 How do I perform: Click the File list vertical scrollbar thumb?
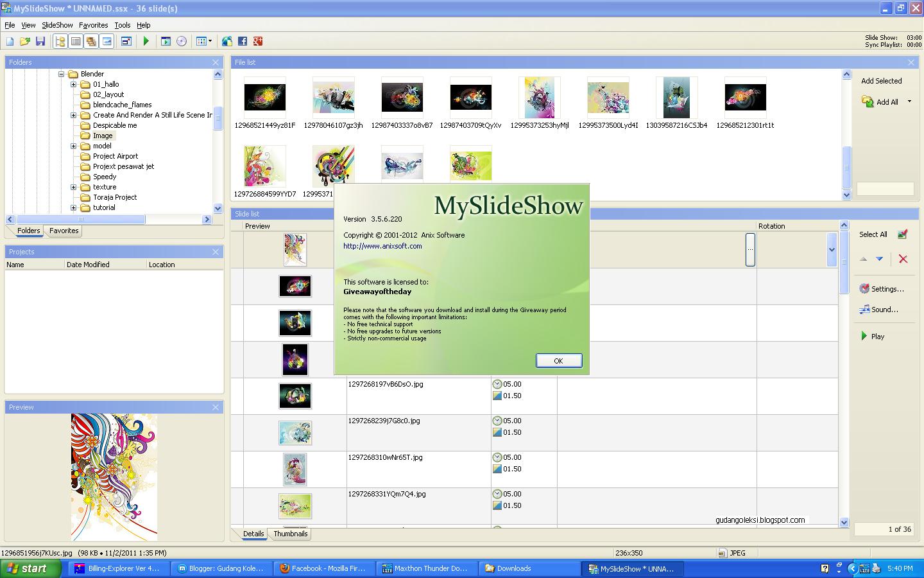pos(846,168)
